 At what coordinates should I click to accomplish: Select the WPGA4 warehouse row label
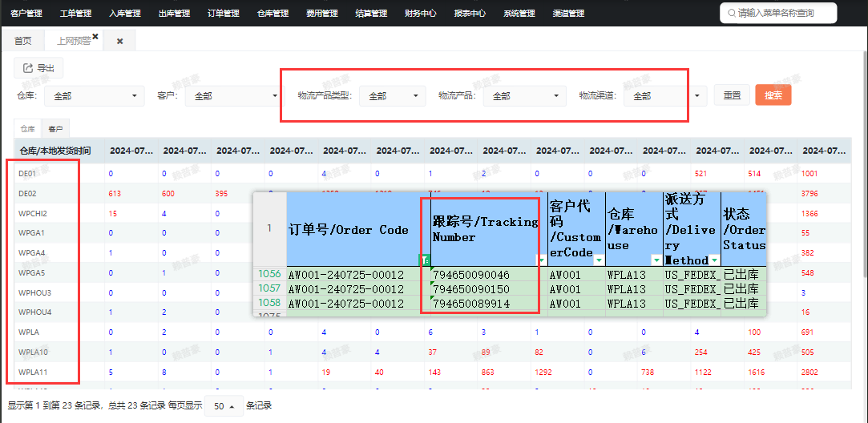(x=31, y=253)
